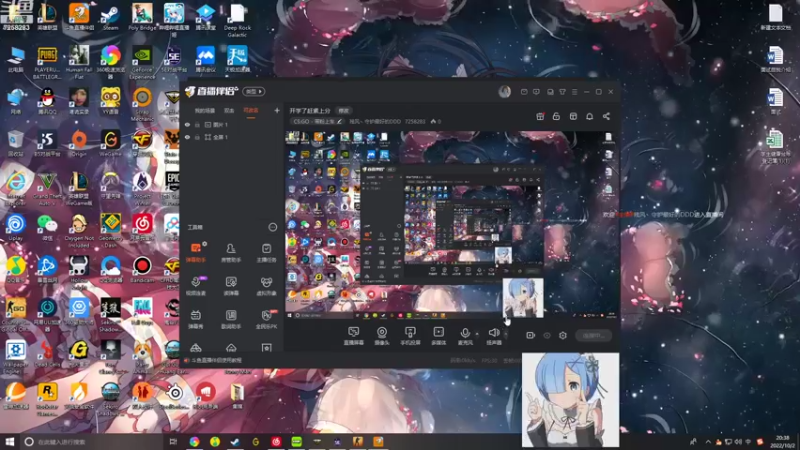This screenshot has width=800, height=450.
Task: Expand microphone volume arrow next to 麦克风
Action: pyautogui.click(x=477, y=334)
